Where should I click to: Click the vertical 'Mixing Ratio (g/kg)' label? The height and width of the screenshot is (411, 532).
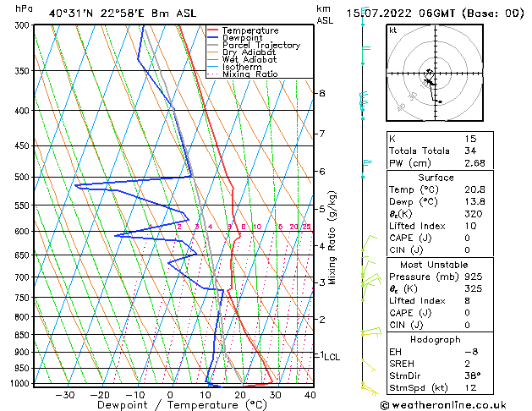click(332, 238)
